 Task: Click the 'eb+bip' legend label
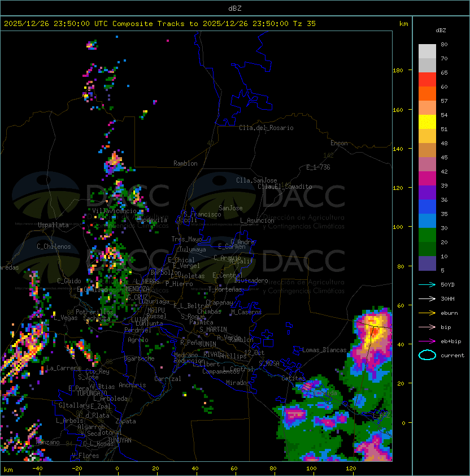451,341
